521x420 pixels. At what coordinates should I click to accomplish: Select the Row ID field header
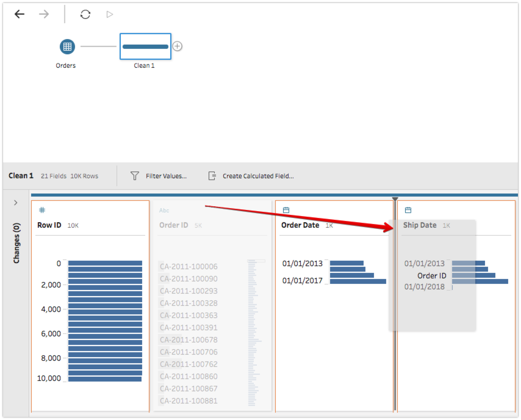point(49,225)
